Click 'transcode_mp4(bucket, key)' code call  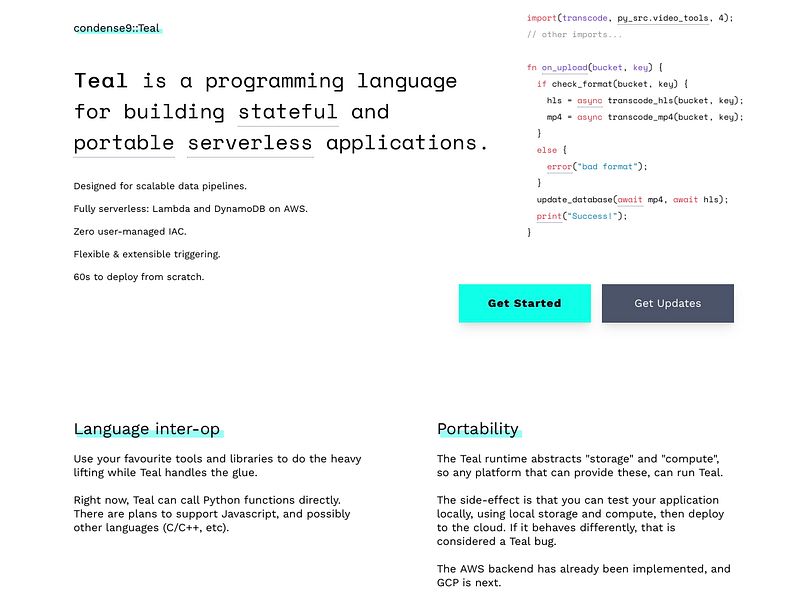[673, 117]
